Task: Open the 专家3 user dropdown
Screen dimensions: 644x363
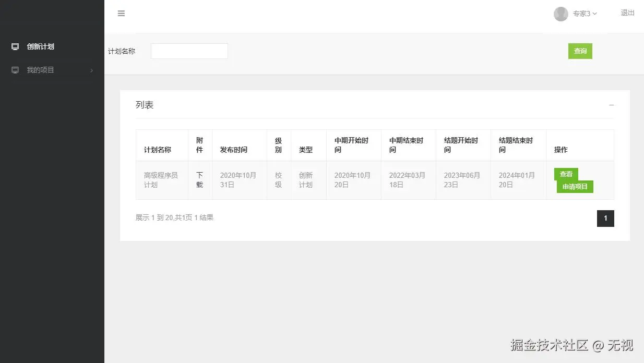Action: [585, 14]
